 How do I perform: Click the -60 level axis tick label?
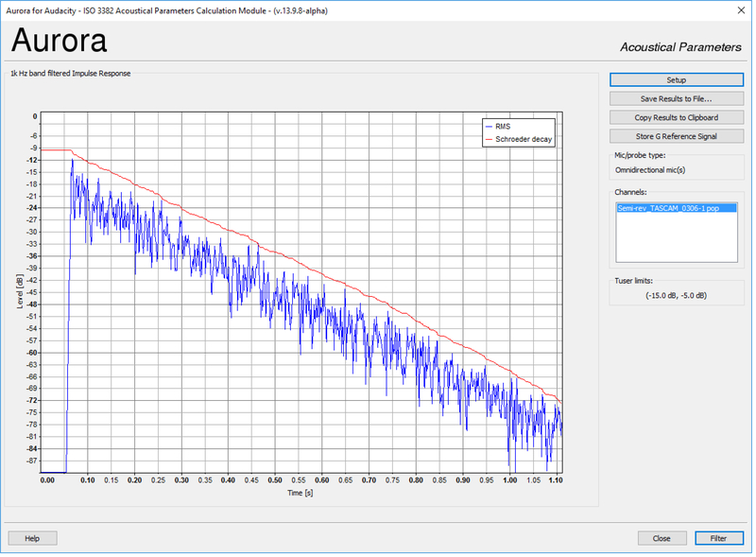click(32, 353)
